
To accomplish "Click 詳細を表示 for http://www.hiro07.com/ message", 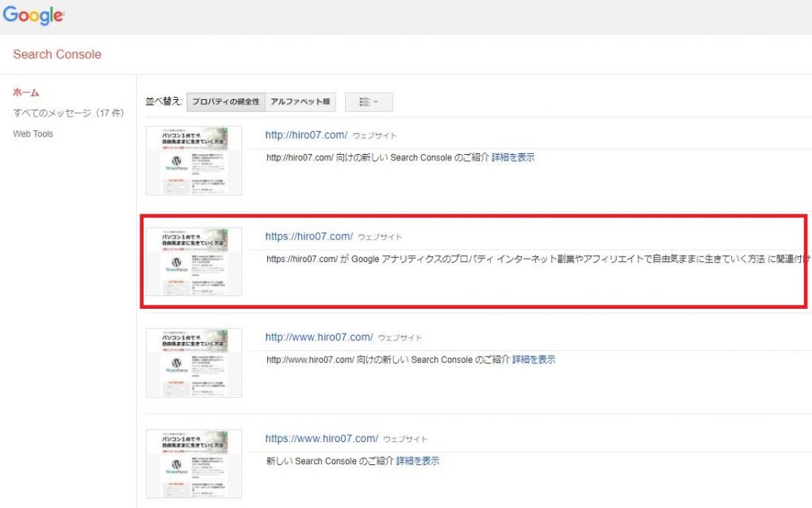I will tap(534, 360).
